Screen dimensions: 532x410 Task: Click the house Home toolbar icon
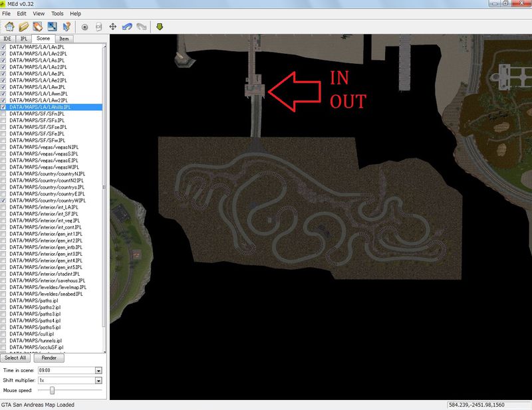(9, 27)
